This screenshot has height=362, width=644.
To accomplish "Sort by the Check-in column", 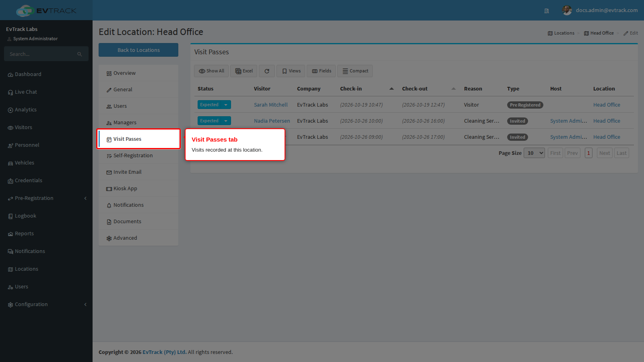I will [x=366, y=89].
